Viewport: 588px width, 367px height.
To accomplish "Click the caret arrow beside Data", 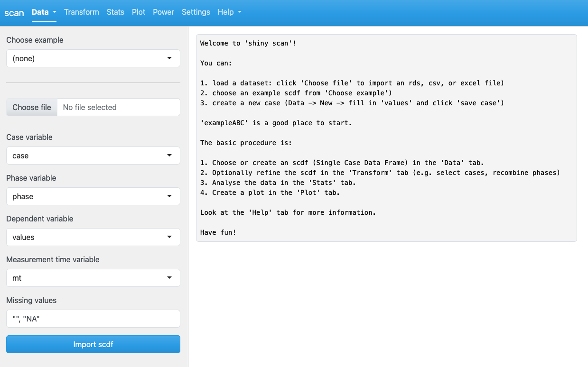I will coord(55,12).
